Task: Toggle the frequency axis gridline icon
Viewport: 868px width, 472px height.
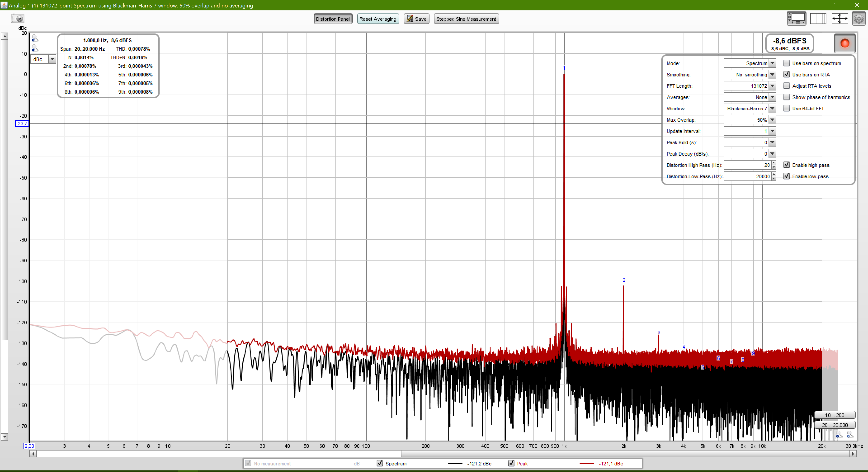Action: 818,19
